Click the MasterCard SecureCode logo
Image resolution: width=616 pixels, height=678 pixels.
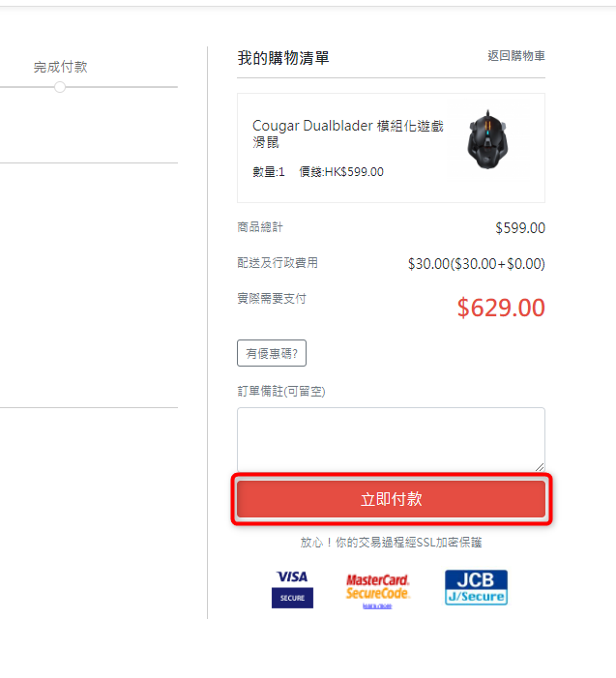(377, 587)
